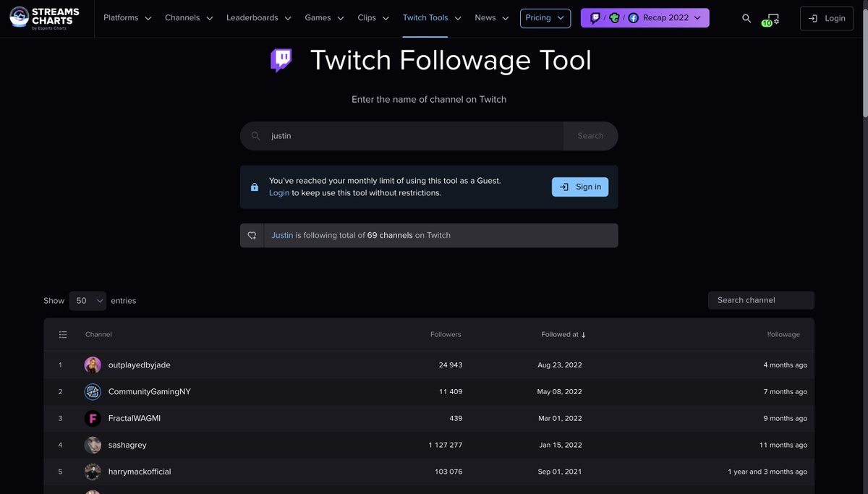Image resolution: width=868 pixels, height=494 pixels.
Task: Sort by the Followers column header
Action: tap(446, 335)
